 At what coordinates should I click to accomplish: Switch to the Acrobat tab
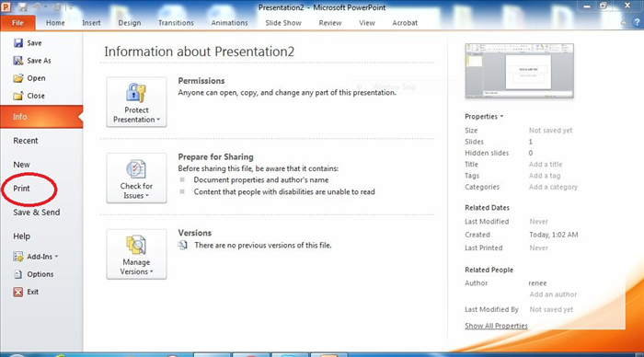pyautogui.click(x=405, y=23)
